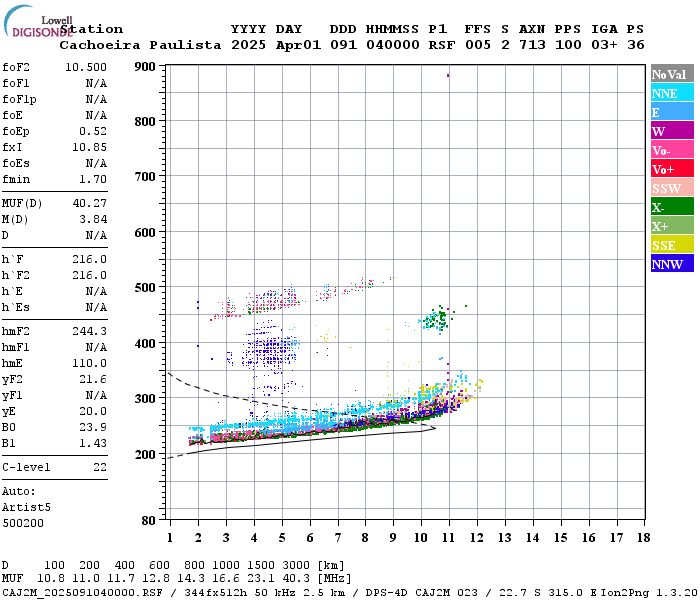Screen dimensions: 700x600
Task: Click the 18 label on frequency axis
Action: [643, 538]
